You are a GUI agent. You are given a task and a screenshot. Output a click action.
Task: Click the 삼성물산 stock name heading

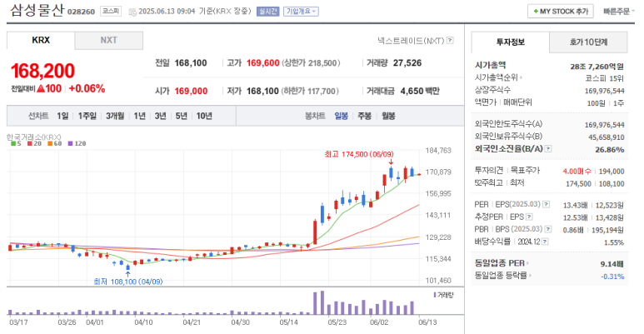[x=37, y=10]
